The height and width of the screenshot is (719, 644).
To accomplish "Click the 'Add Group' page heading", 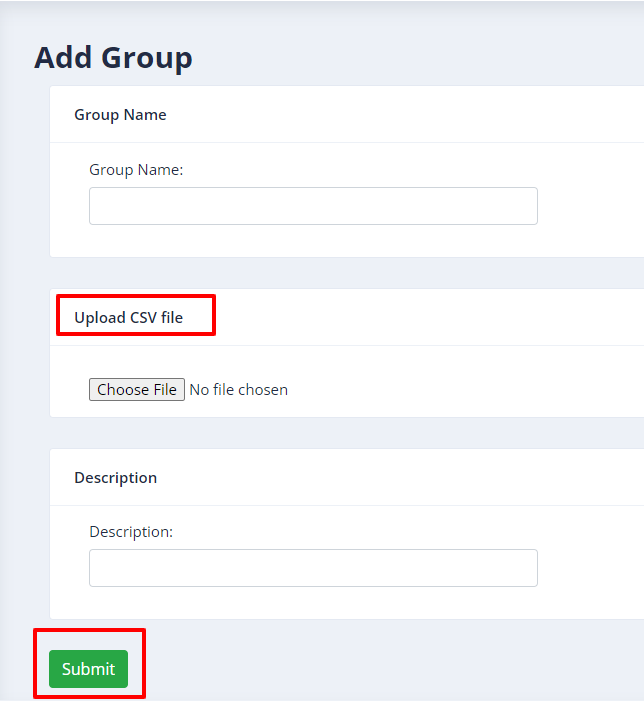I will pos(113,58).
